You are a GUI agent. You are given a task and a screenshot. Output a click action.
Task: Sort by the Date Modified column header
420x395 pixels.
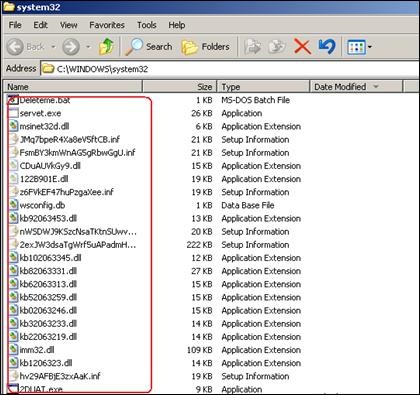(356, 87)
